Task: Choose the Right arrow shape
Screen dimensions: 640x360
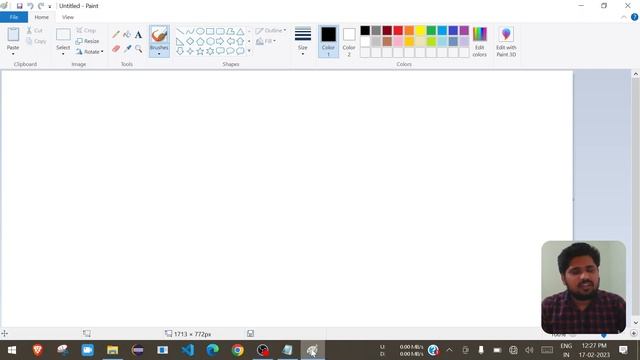Action: point(220,41)
